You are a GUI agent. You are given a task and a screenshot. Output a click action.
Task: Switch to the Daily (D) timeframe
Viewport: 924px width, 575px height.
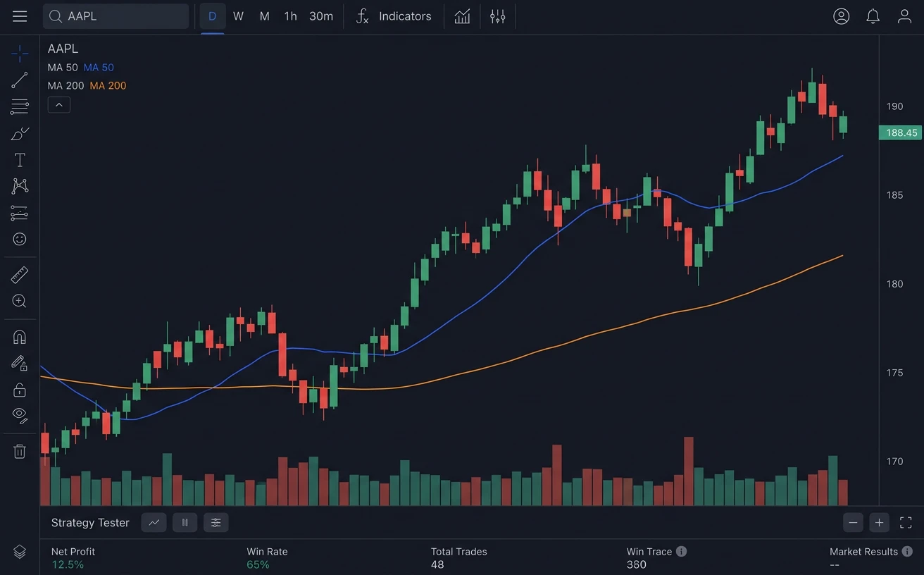click(212, 16)
